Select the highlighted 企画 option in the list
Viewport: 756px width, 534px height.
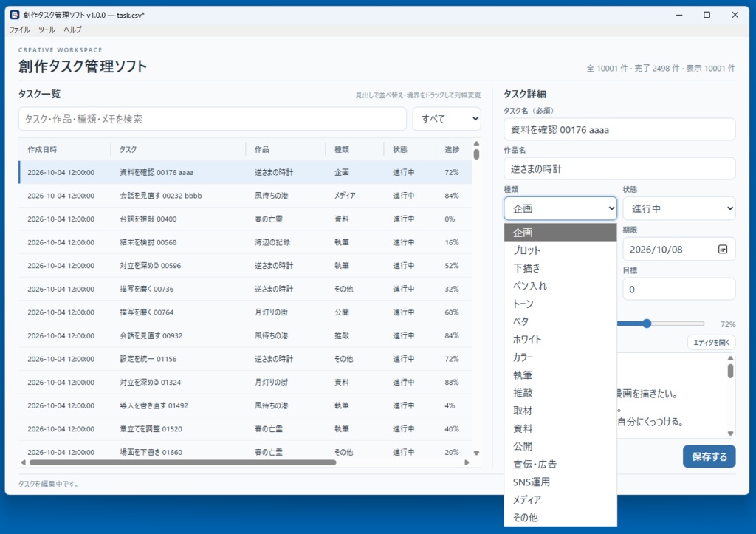(560, 233)
